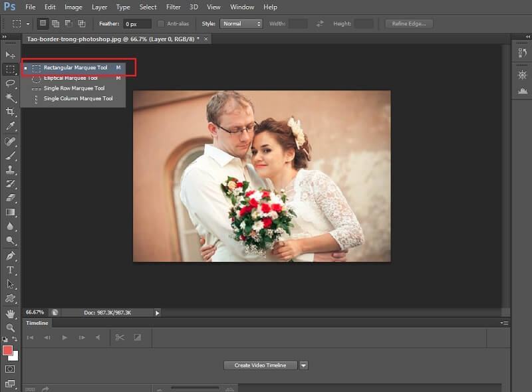Select the Eyedropper tool
This screenshot has height=392, width=532.
10,126
